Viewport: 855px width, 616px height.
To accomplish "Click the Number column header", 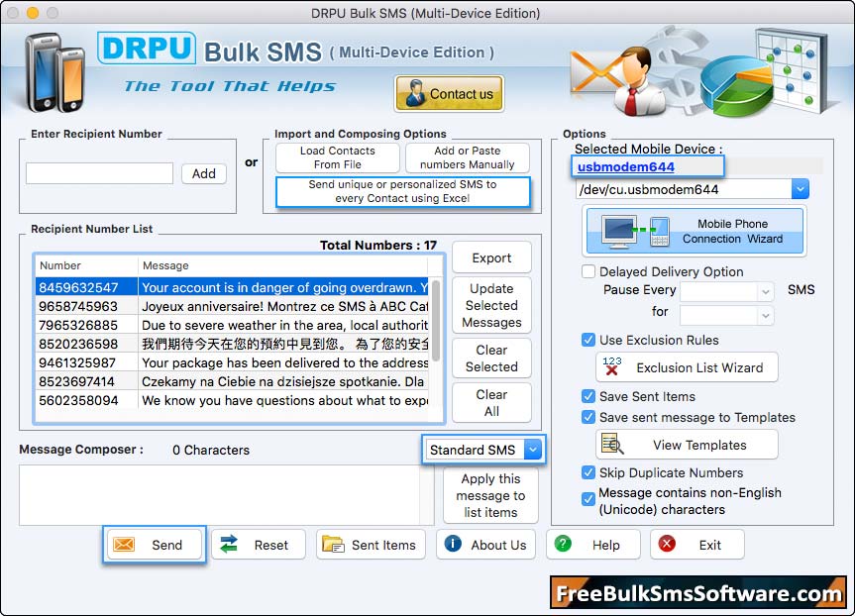I will [87, 265].
